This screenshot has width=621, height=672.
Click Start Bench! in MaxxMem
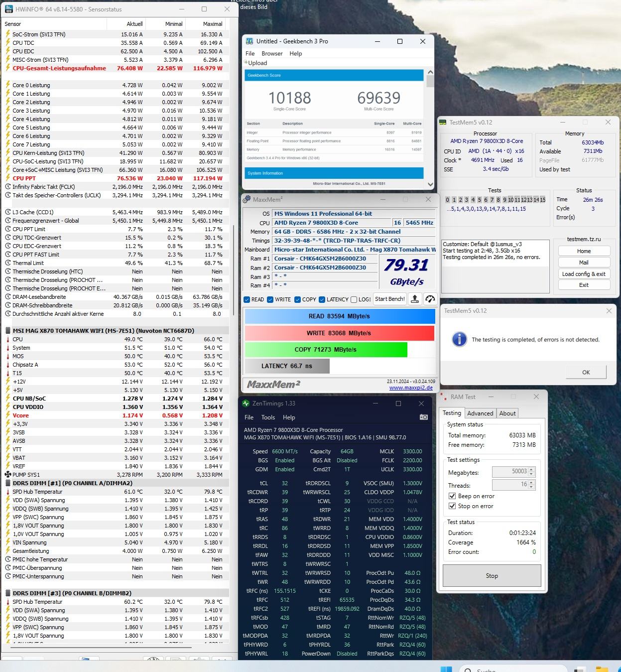pyautogui.click(x=390, y=299)
